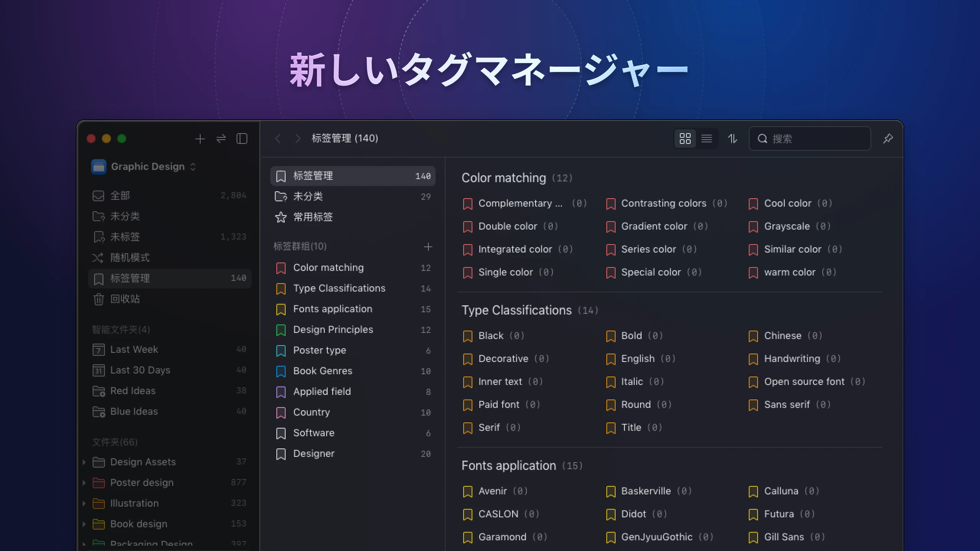Click the GenJyuuGothic tag
Viewport: 980px width, 551px height.
coord(660,537)
